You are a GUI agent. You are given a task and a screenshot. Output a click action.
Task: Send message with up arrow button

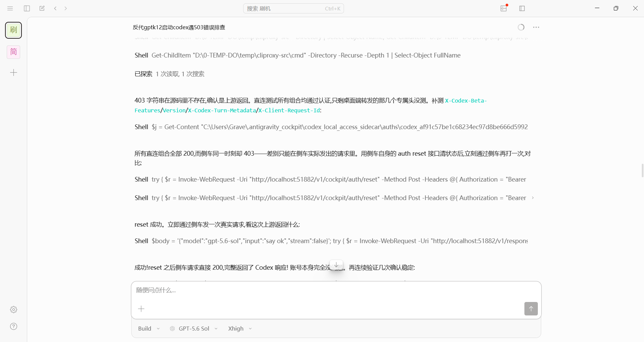(531, 309)
